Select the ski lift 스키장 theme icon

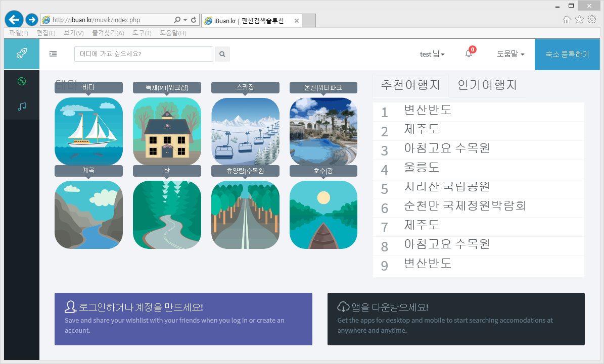(245, 131)
